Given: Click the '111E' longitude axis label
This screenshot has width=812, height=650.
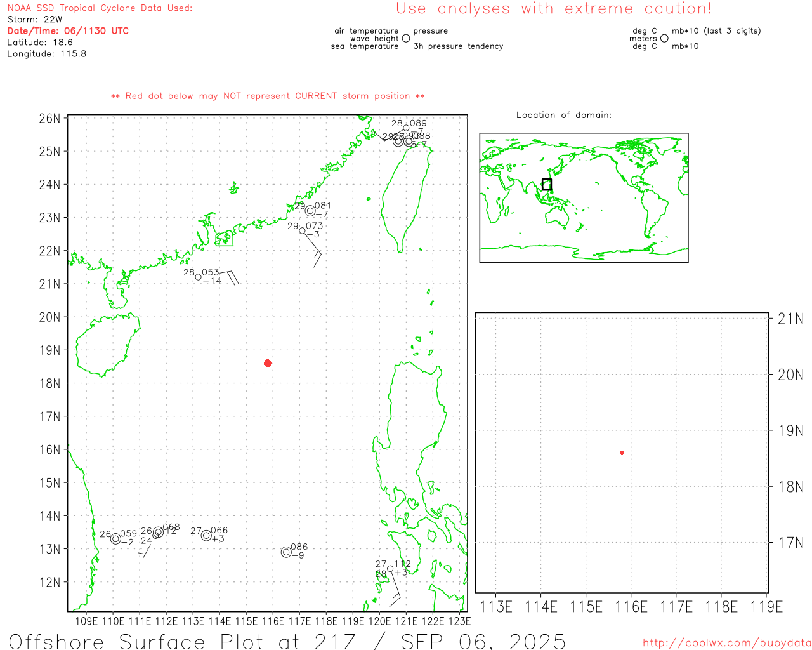Looking at the screenshot, I should [x=140, y=621].
